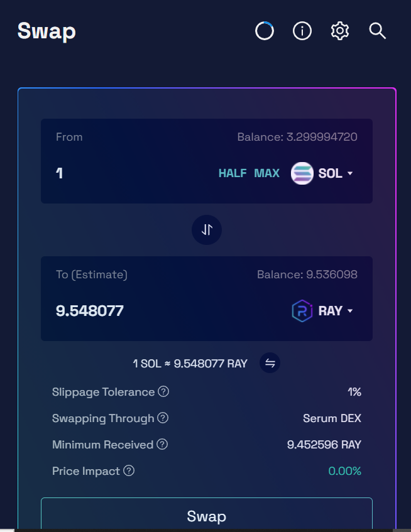This screenshot has width=411, height=532.
Task: Click the 9.452596 RAY minimum received value
Action: pos(324,445)
